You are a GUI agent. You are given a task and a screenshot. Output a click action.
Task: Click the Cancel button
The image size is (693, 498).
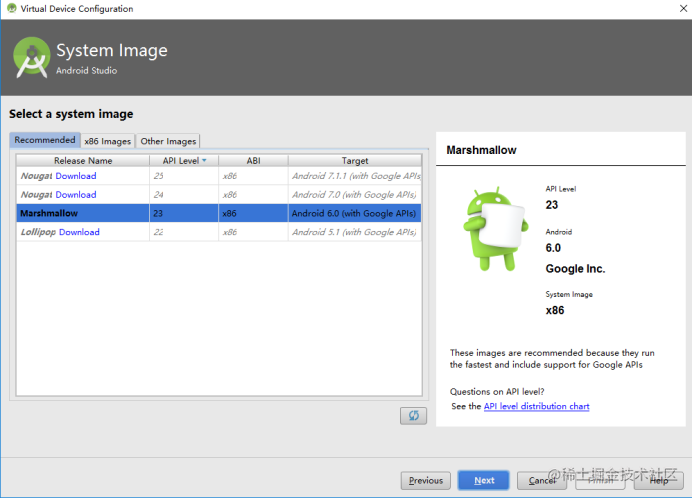pos(541,480)
